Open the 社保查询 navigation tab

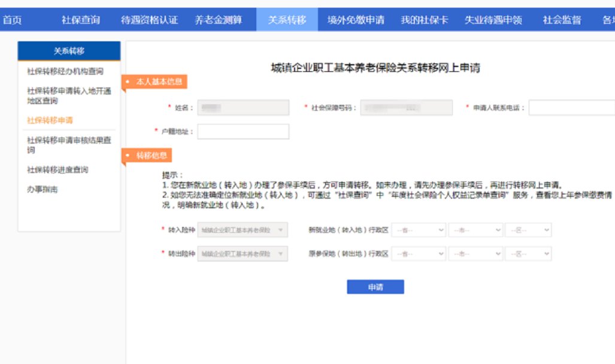coord(80,20)
